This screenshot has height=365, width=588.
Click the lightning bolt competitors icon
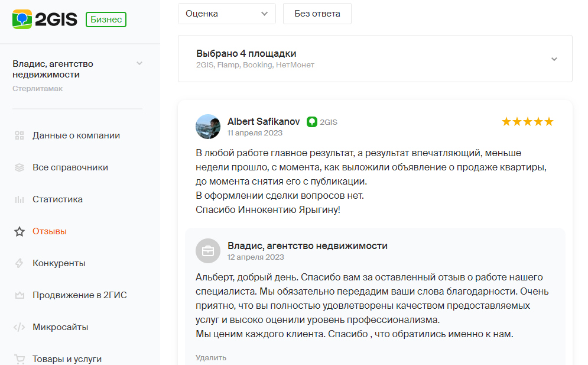tap(19, 263)
